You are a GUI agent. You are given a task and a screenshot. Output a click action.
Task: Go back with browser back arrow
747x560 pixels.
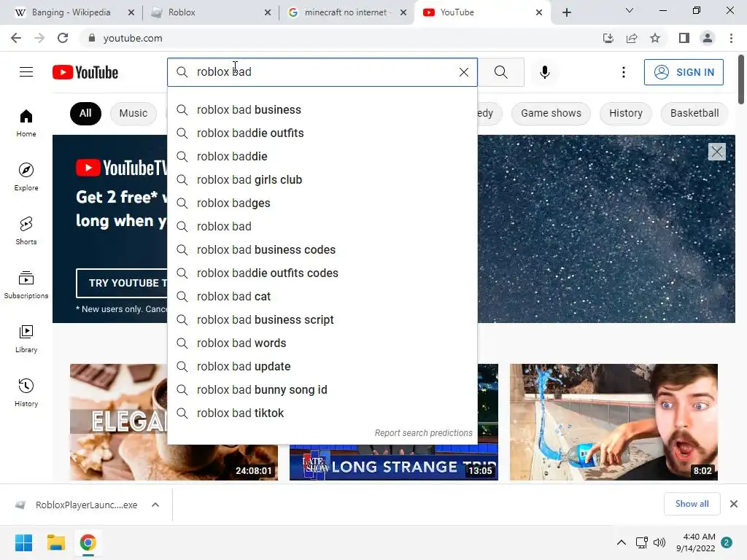[16, 38]
